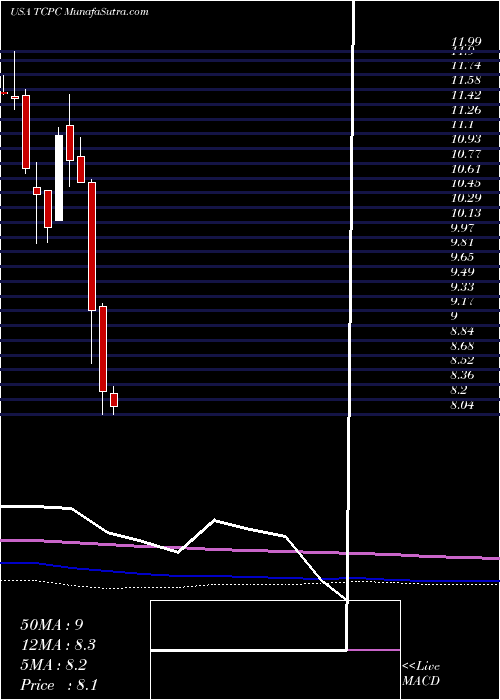Click the 9.49 price axis label
Image resolution: width=500 pixels, height=700 pixels.
(x=462, y=272)
